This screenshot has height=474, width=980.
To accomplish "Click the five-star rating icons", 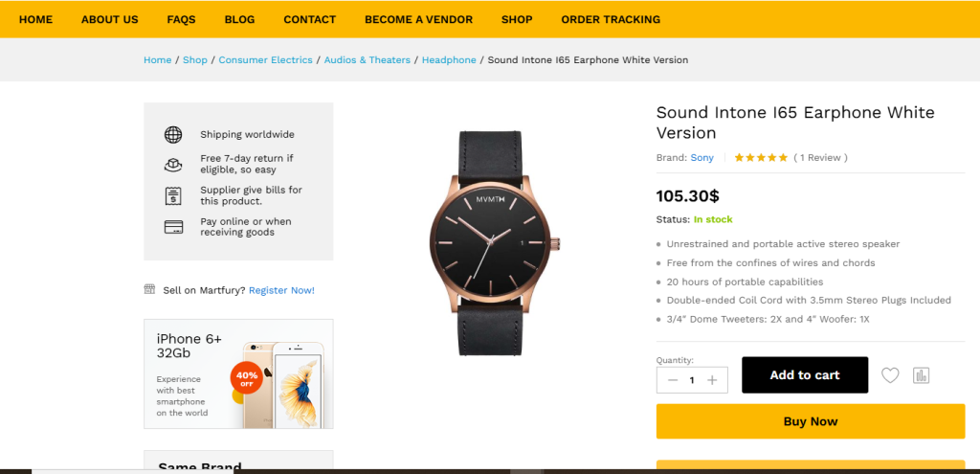I will tap(761, 158).
